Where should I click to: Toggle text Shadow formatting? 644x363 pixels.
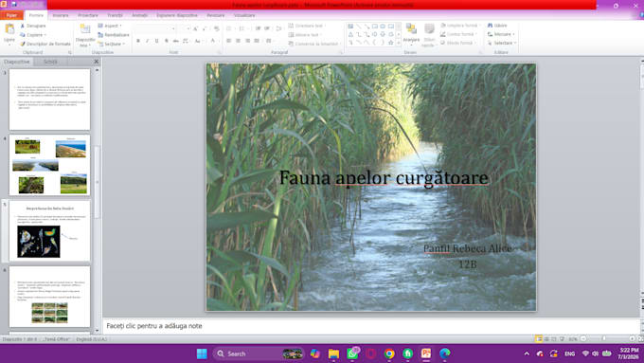pyautogui.click(x=167, y=41)
